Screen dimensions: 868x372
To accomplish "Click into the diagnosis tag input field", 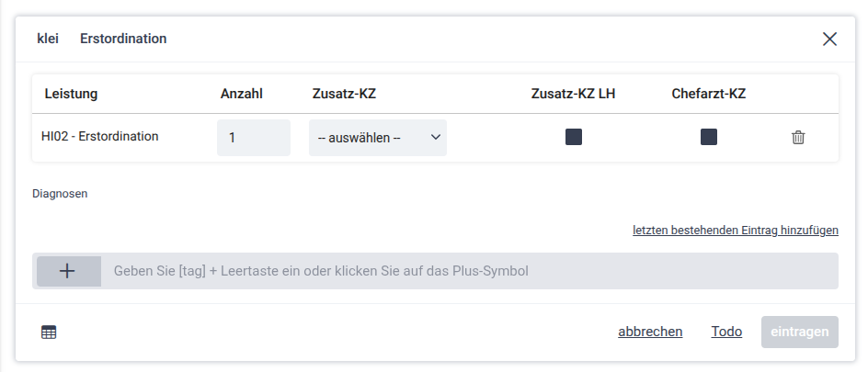I will pyautogui.click(x=469, y=271).
